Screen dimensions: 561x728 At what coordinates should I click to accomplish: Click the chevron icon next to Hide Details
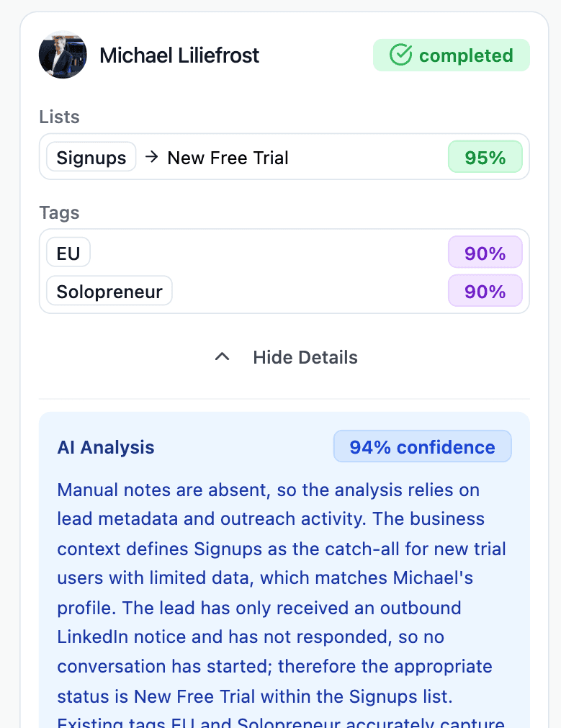pyautogui.click(x=222, y=356)
